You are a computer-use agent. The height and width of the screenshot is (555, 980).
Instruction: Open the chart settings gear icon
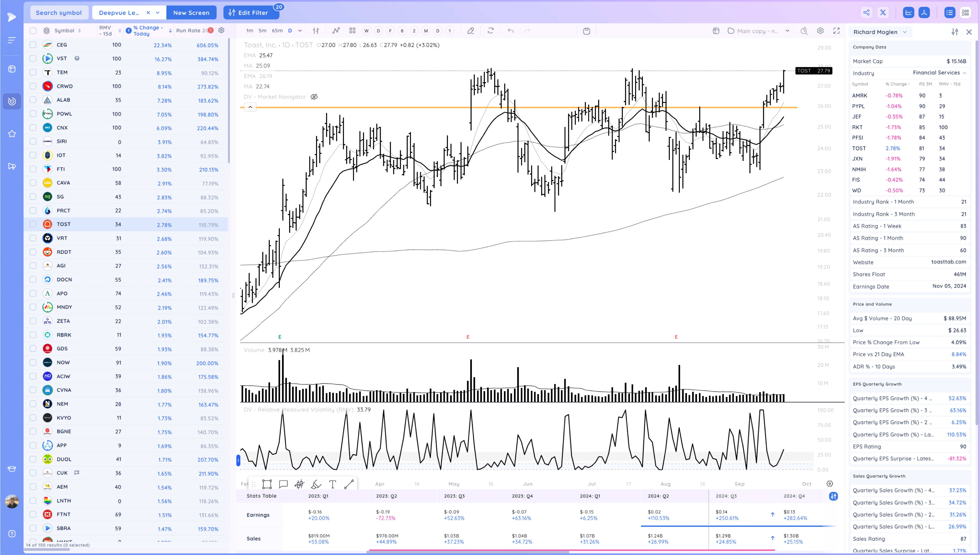(820, 31)
